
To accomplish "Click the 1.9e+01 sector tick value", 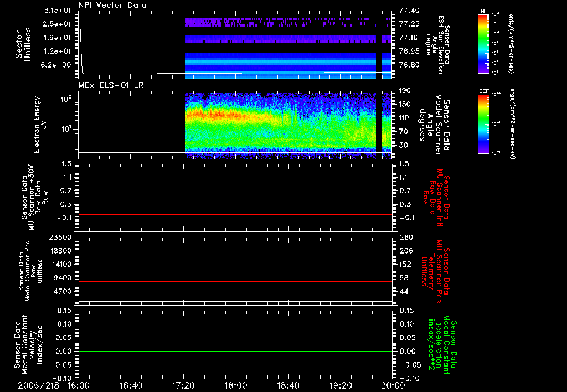I will pyautogui.click(x=58, y=38).
